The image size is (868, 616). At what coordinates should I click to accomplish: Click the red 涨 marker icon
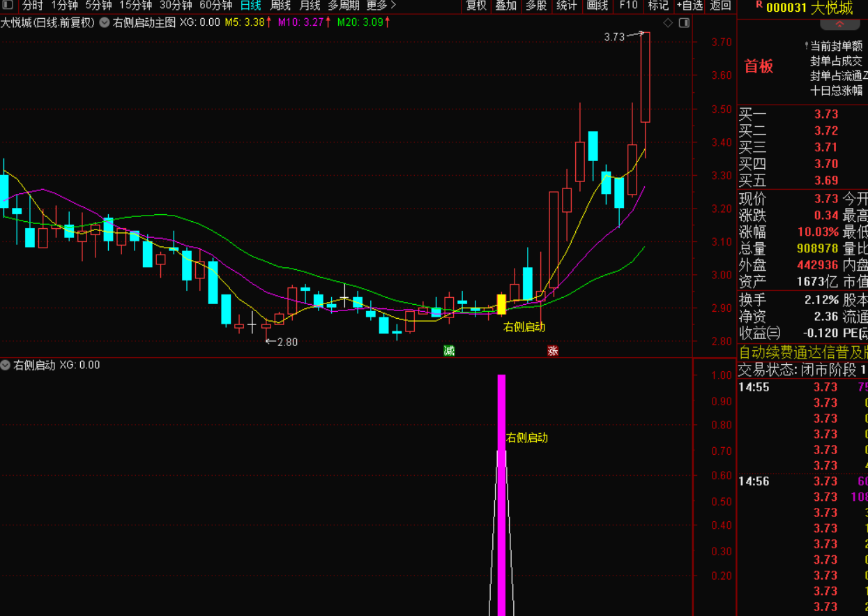pyautogui.click(x=553, y=350)
